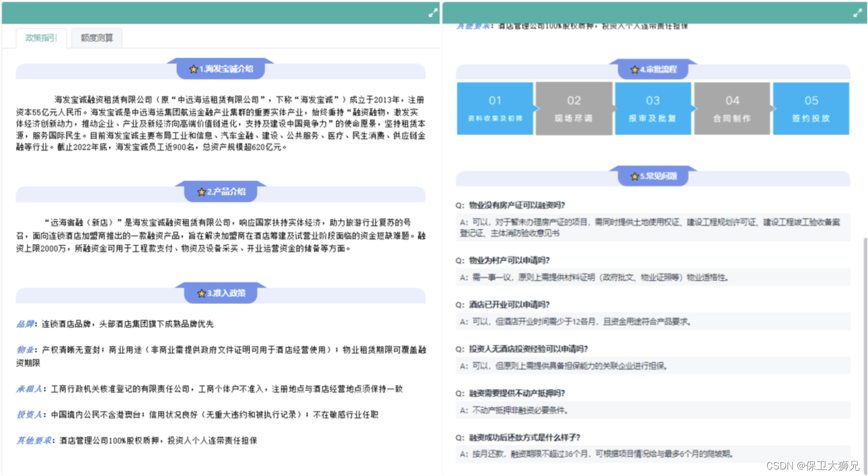Click the star icon beside 2.产品介绍
Viewport: 868px width, 476px height.
(201, 192)
